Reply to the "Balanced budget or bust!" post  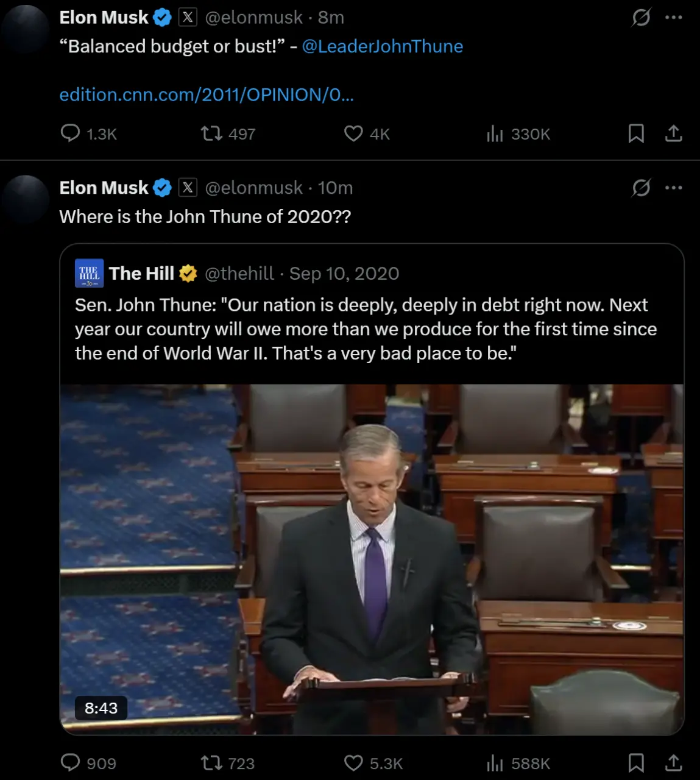pyautogui.click(x=88, y=133)
